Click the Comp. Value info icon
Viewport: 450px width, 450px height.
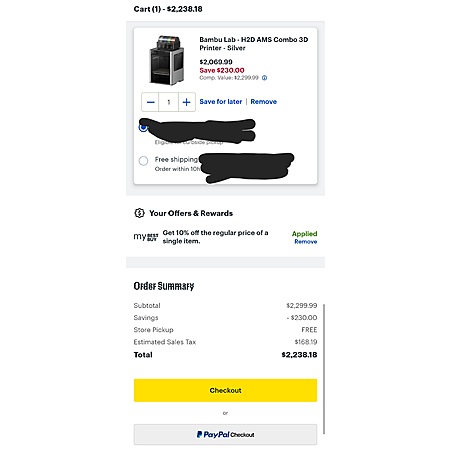tap(264, 78)
